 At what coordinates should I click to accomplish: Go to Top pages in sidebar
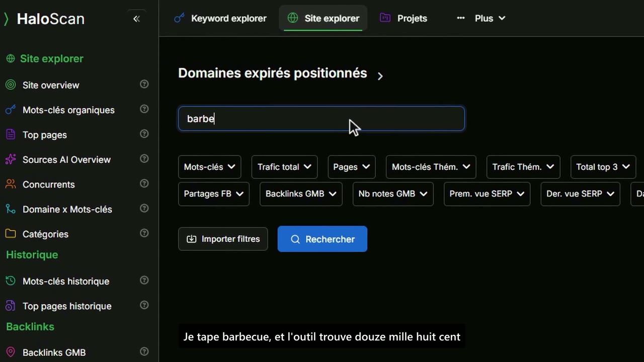45,135
